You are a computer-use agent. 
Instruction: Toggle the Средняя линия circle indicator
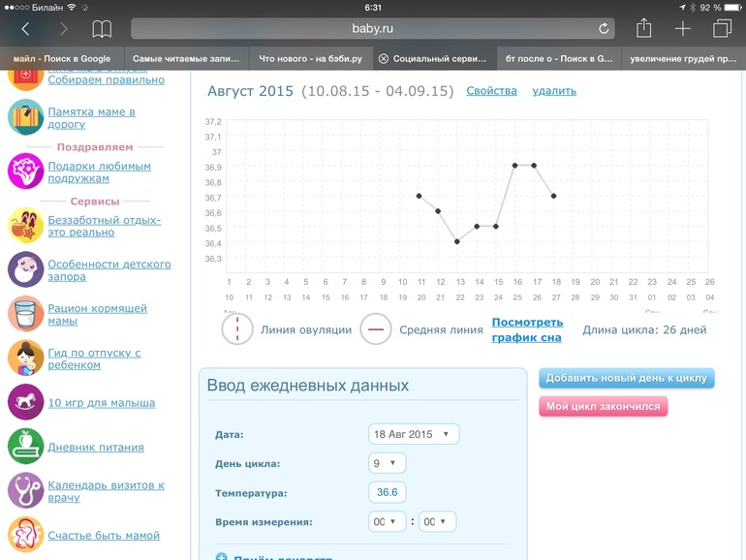[376, 329]
